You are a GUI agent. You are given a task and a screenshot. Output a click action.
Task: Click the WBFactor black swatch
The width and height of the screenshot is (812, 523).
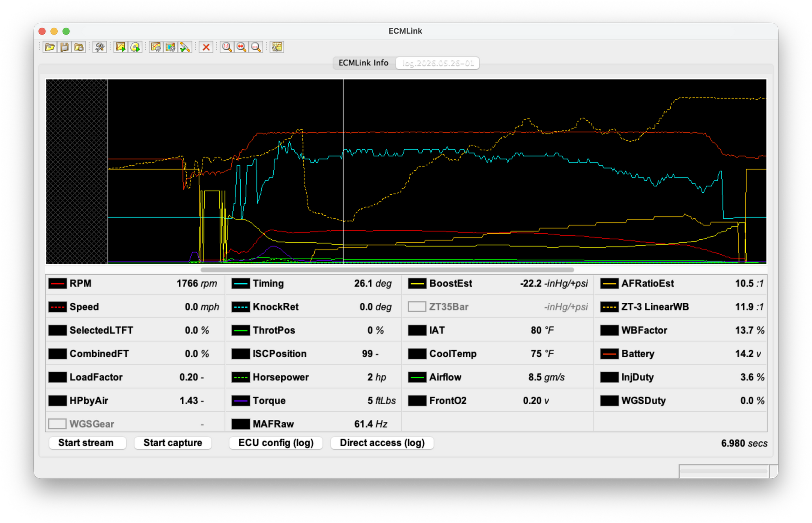point(609,330)
